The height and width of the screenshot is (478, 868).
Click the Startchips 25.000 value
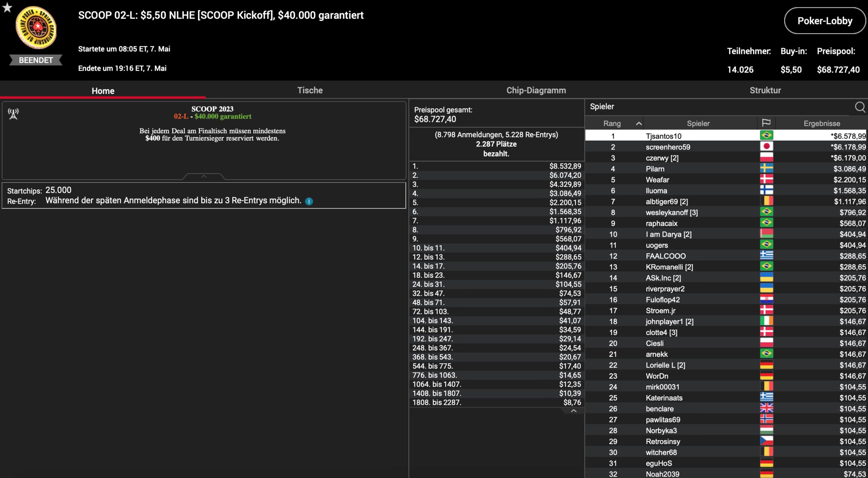point(58,190)
